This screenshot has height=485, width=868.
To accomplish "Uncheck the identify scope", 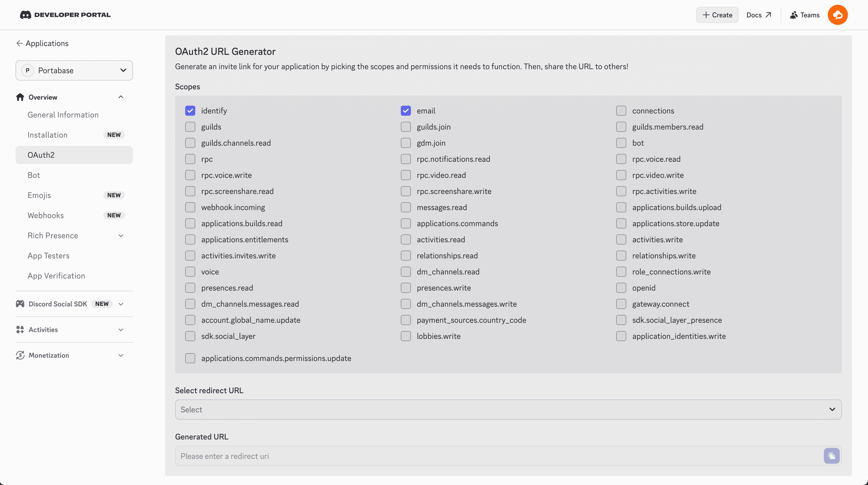I will (x=190, y=110).
